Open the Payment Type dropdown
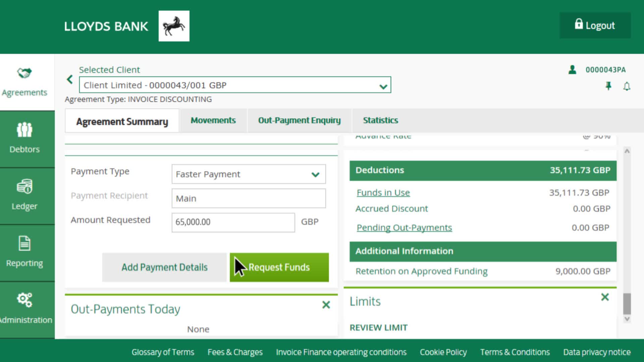 click(249, 174)
